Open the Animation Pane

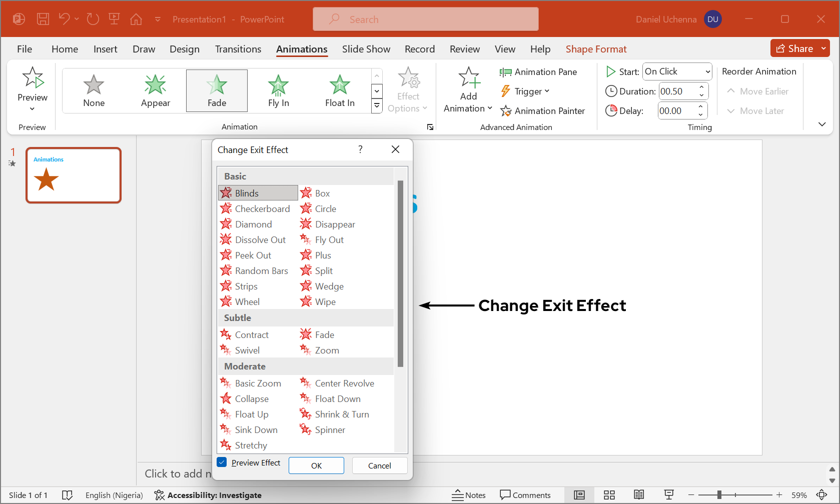538,72
